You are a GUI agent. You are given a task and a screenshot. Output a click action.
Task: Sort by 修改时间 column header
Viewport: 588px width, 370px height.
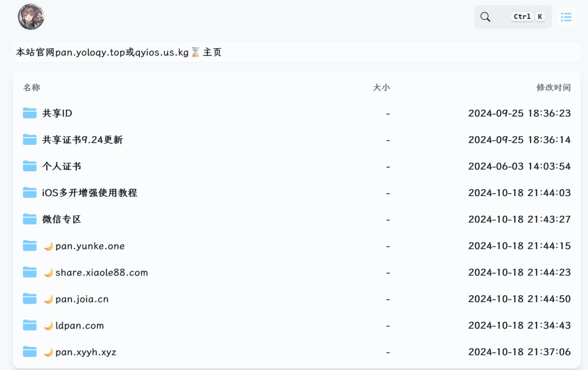coord(554,87)
